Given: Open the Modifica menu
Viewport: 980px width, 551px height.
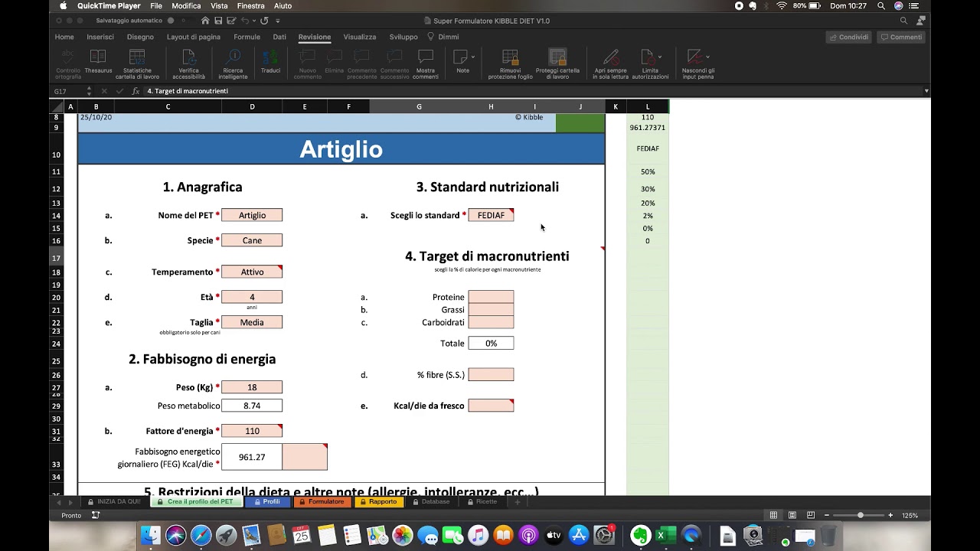Looking at the screenshot, I should click(186, 5).
